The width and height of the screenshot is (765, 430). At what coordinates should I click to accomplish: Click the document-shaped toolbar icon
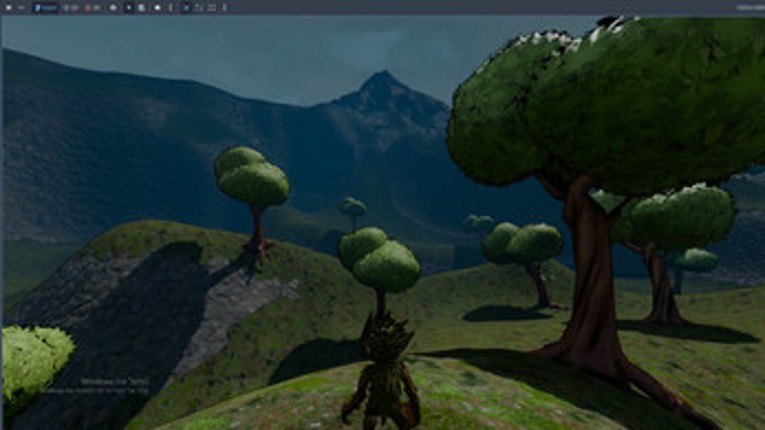[141, 8]
